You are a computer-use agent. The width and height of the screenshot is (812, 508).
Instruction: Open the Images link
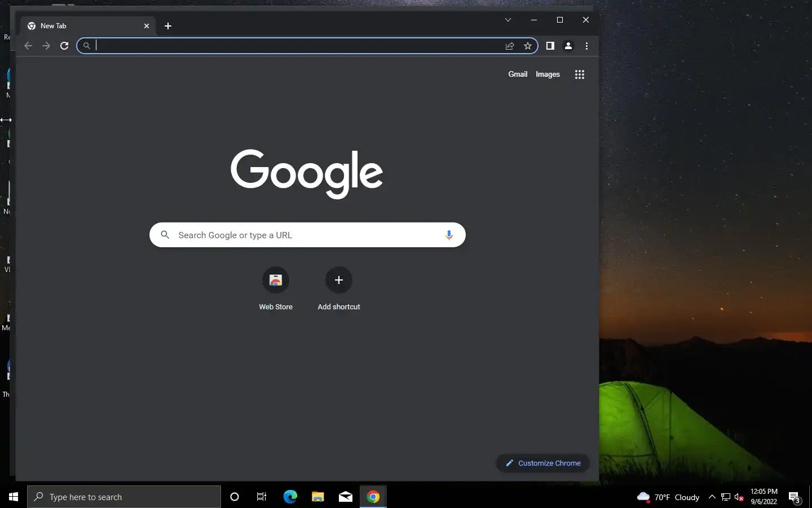coord(548,74)
